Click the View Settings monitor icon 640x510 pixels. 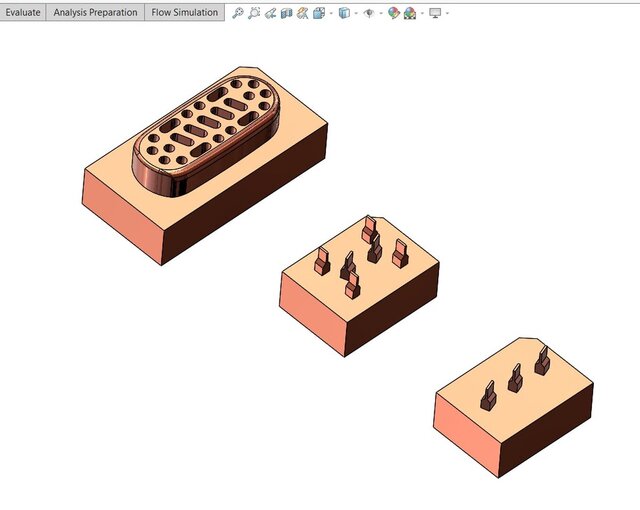click(435, 13)
